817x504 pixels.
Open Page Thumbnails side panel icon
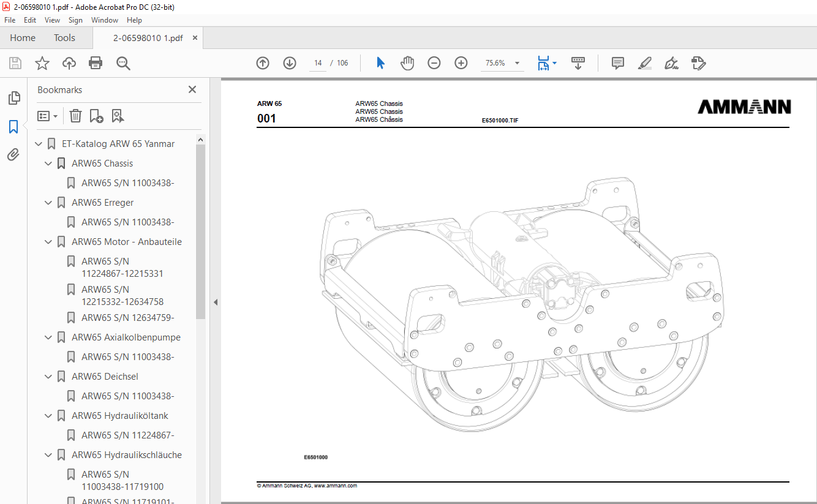point(13,98)
